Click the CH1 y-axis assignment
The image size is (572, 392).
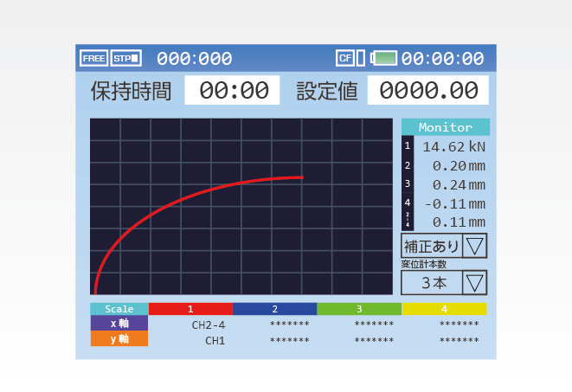point(215,341)
